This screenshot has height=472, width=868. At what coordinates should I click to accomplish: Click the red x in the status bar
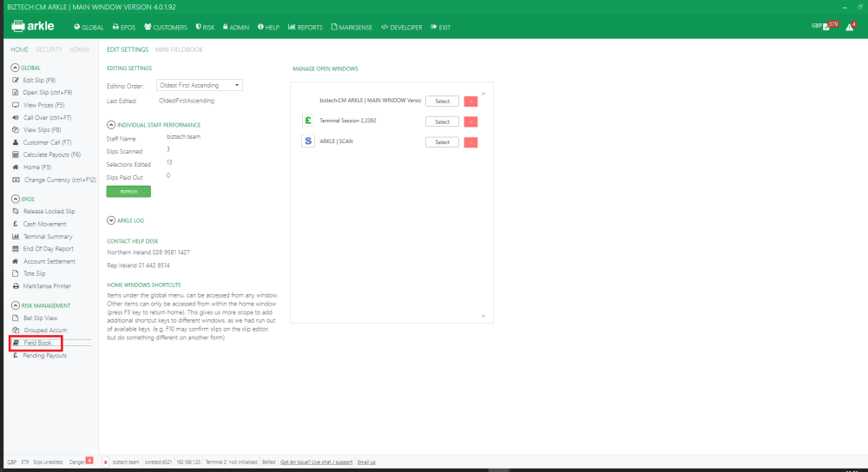click(105, 462)
